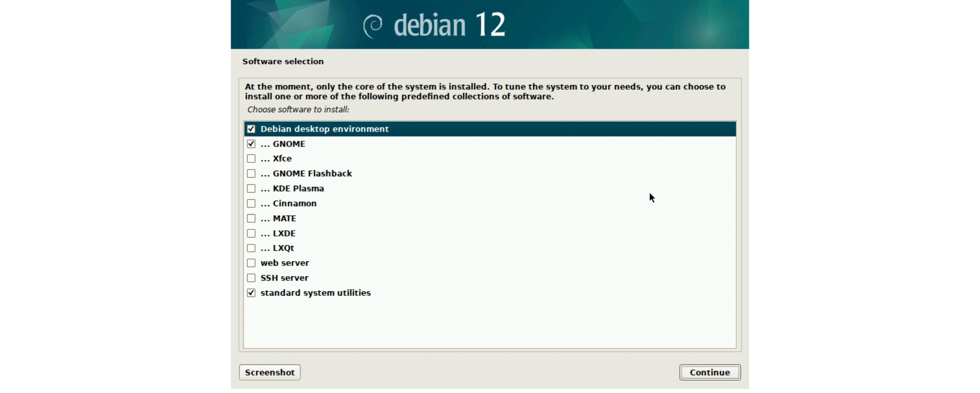Click the Screenshot button
This screenshot has height=393, width=980.
coord(269,373)
